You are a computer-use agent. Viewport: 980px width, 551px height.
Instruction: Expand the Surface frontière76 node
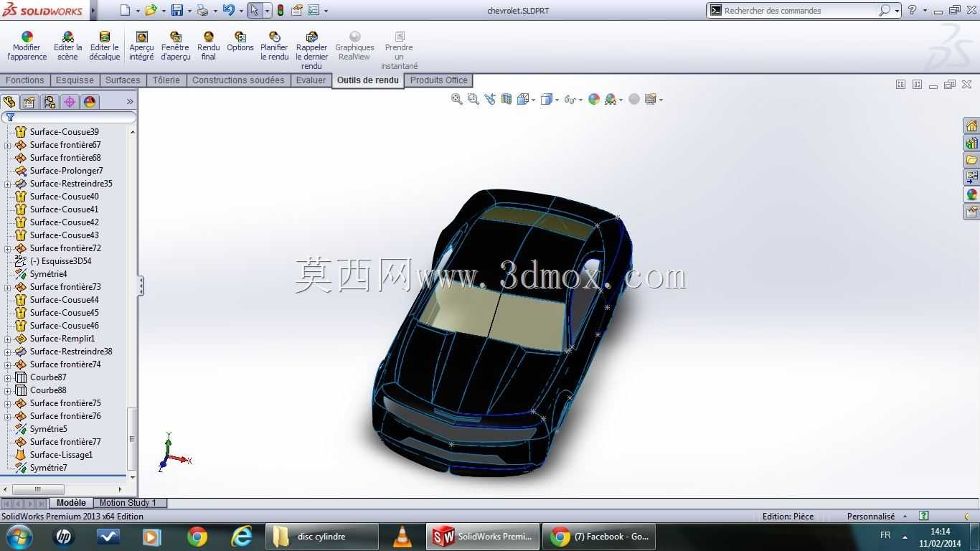click(x=8, y=416)
